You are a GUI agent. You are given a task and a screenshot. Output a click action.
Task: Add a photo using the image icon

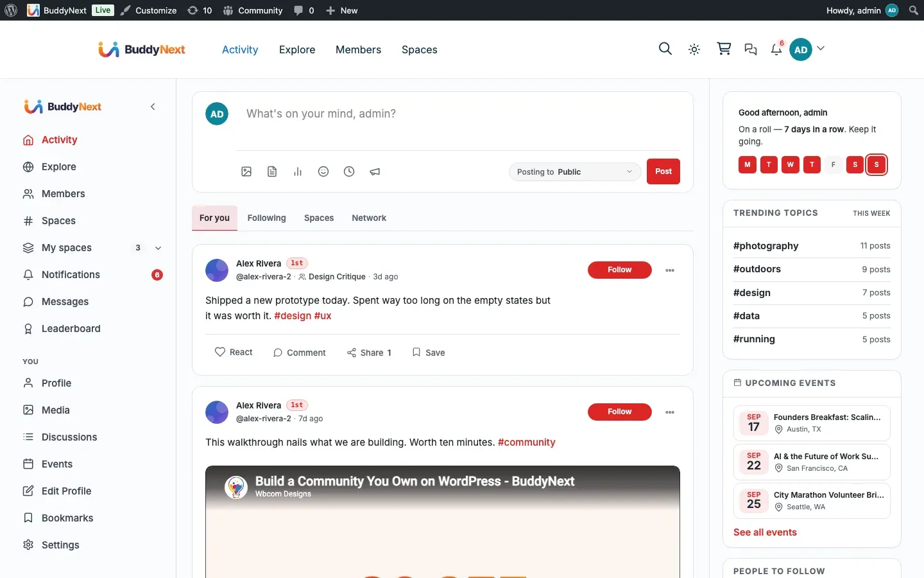coord(246,171)
